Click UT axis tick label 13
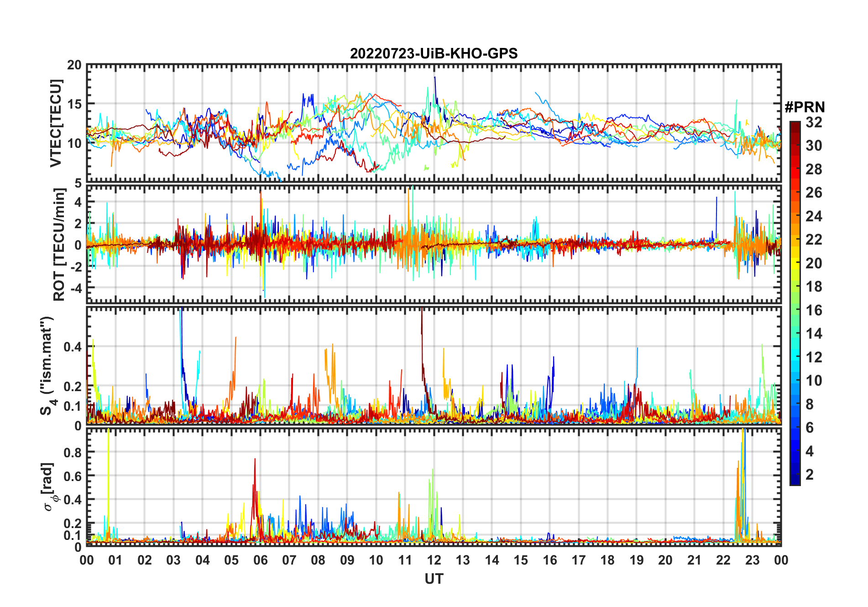This screenshot has width=868, height=607. [x=463, y=560]
